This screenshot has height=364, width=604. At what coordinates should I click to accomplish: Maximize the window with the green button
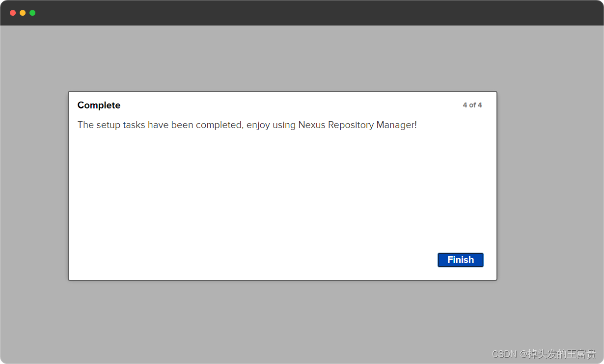[32, 13]
